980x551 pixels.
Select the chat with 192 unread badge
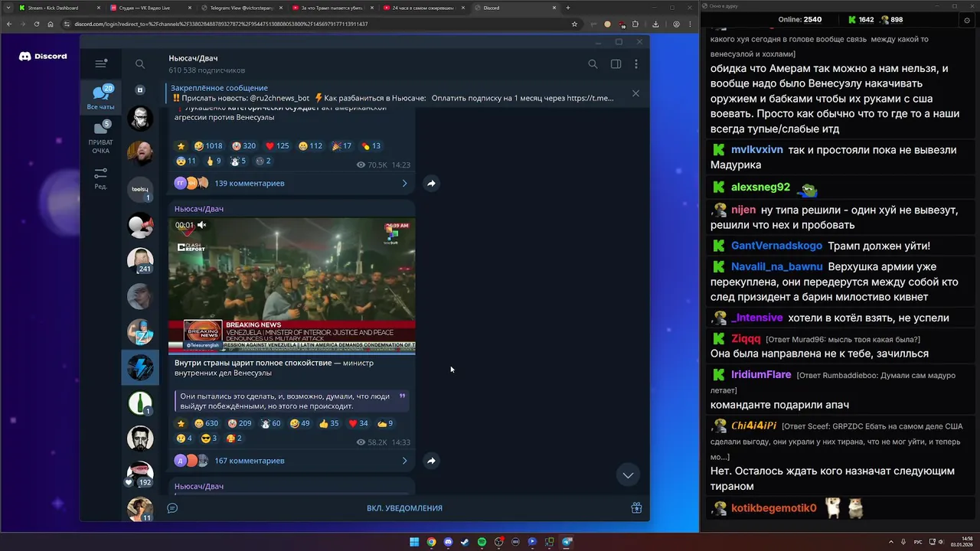140,474
